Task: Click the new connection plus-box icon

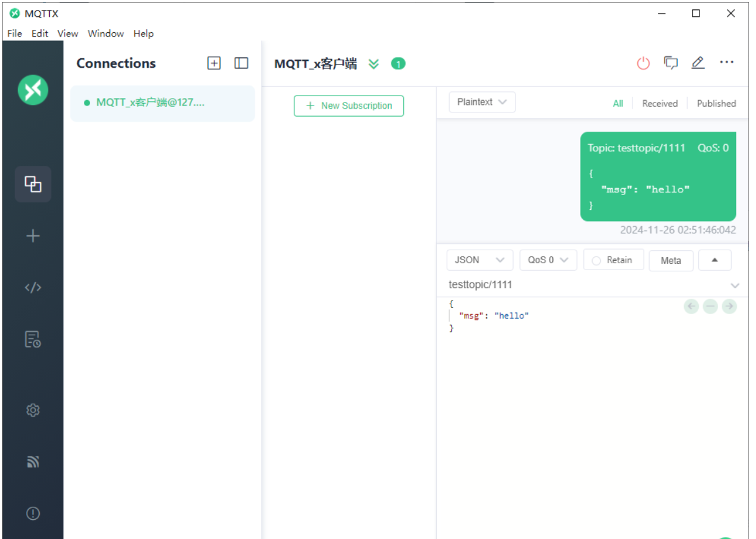Action: point(214,63)
